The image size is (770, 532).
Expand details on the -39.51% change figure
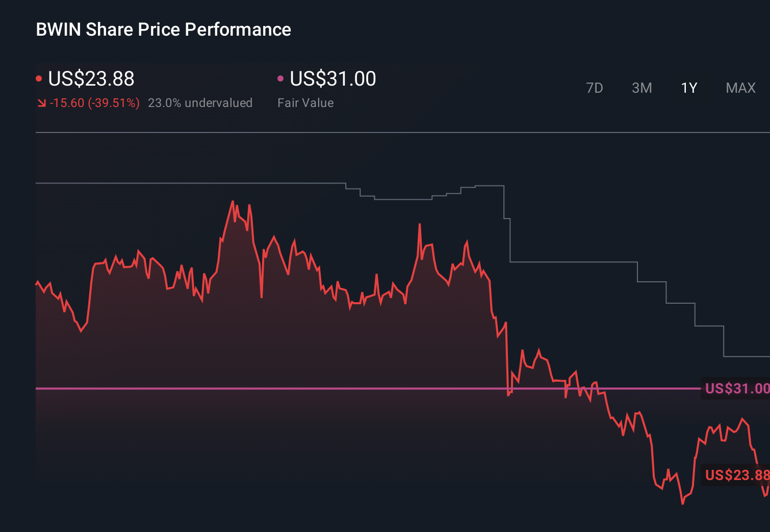(95, 102)
